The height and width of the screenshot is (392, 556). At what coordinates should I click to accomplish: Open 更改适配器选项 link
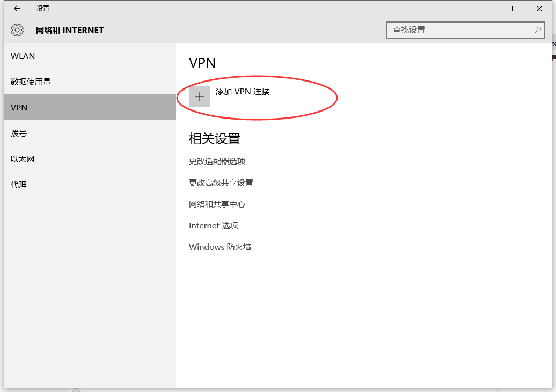point(217,161)
